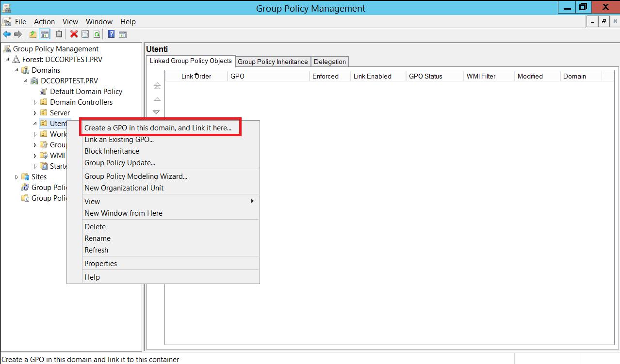The height and width of the screenshot is (364, 620).
Task: Open the File menu
Action: [20, 22]
